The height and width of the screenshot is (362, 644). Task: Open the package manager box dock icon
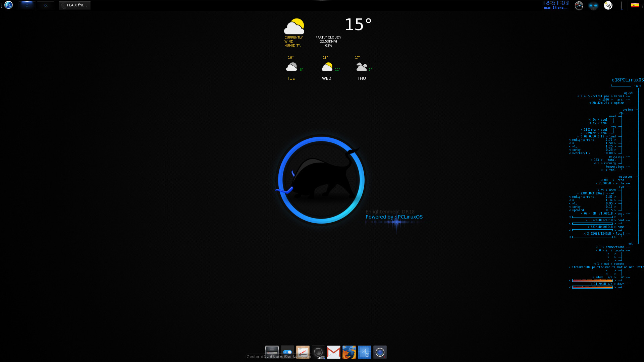coord(303,352)
